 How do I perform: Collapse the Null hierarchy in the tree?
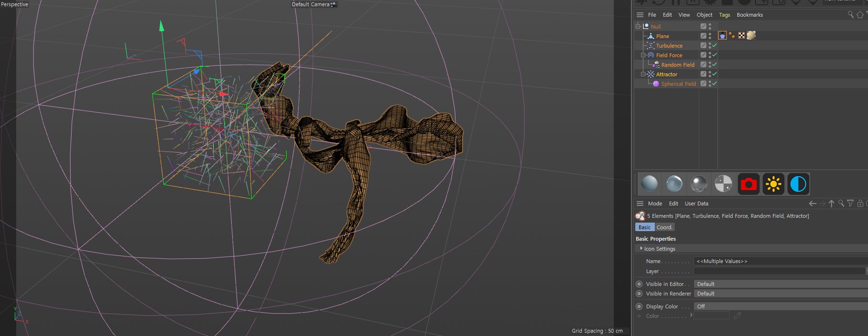click(638, 26)
